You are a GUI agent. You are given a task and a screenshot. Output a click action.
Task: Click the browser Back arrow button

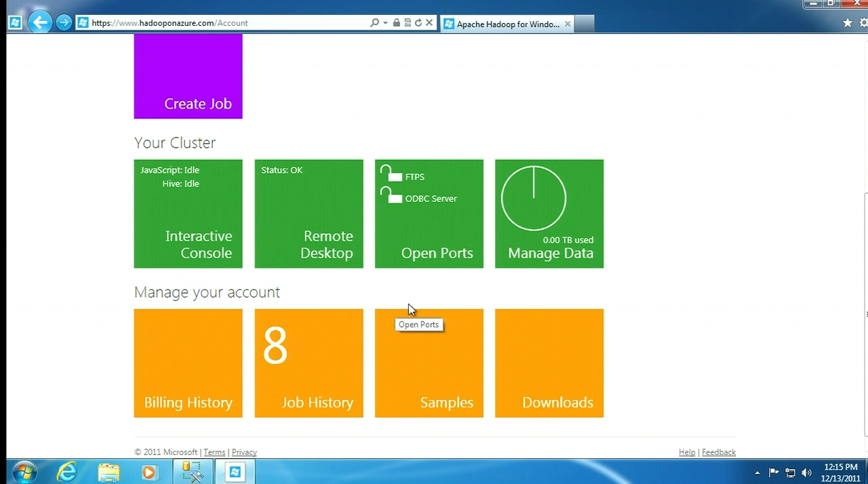[40, 23]
